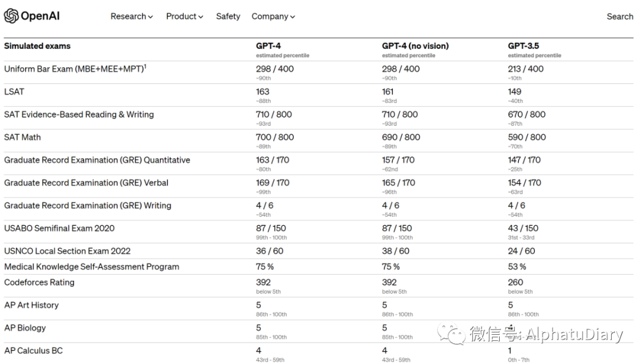The width and height of the screenshot is (644, 364).
Task: Click the GPT-3.5 column header
Action: coord(524,46)
